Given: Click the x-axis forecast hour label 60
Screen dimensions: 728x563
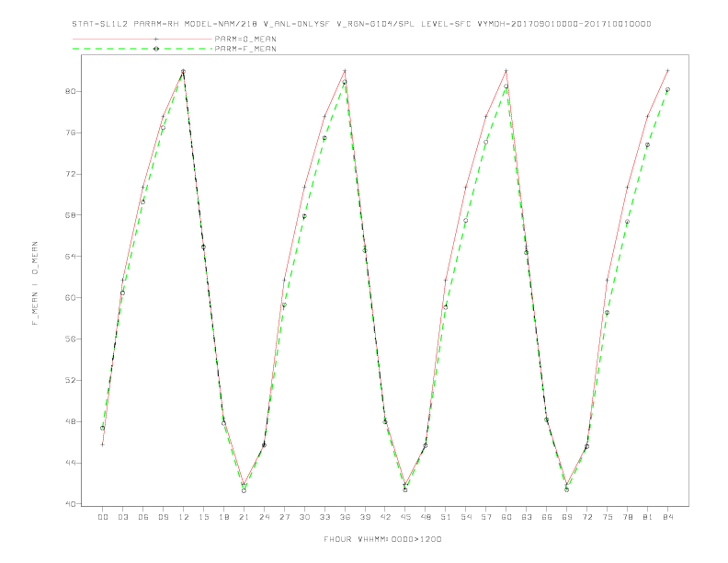Looking at the screenshot, I should 506,517.
